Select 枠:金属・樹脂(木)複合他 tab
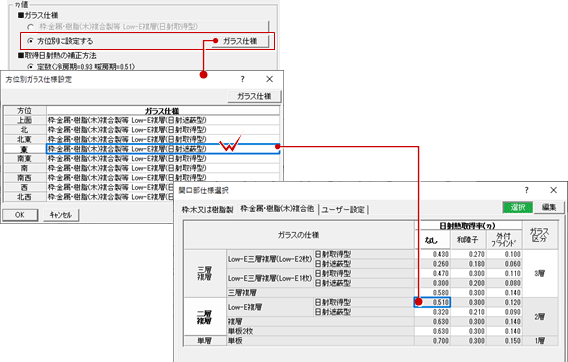Viewport: 568px width, 362px height. (x=277, y=209)
